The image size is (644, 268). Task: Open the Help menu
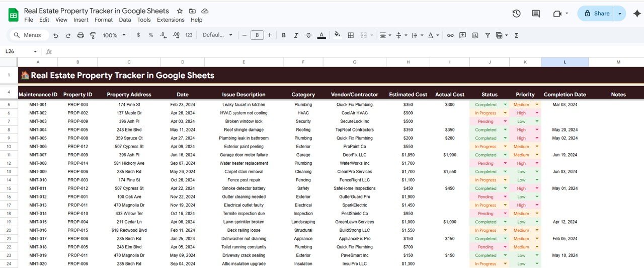point(197,20)
